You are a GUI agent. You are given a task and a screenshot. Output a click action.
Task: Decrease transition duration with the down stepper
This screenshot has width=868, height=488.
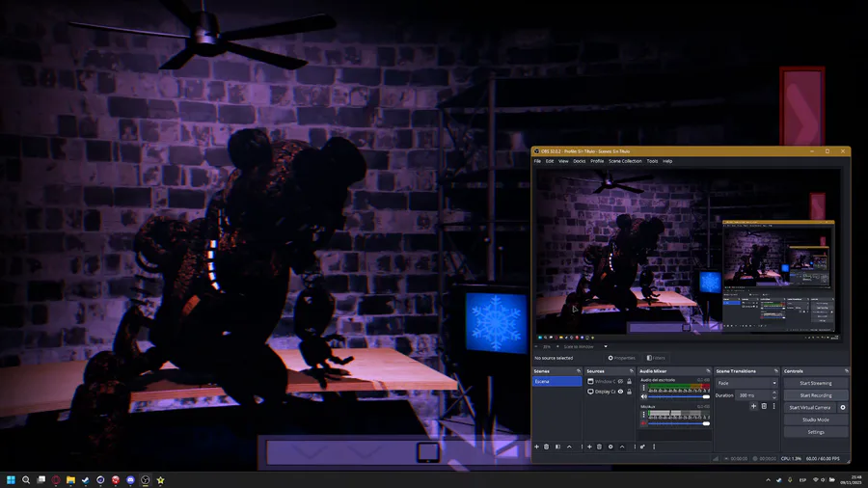[773, 397]
